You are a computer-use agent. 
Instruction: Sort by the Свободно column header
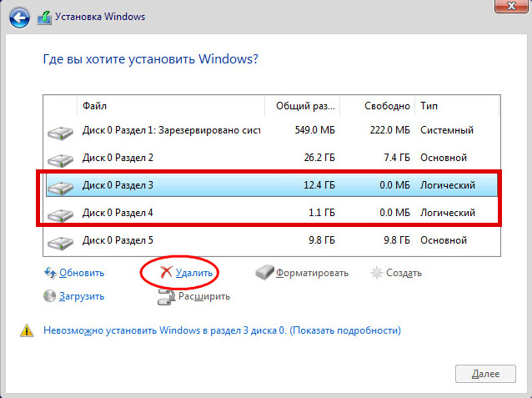377,106
